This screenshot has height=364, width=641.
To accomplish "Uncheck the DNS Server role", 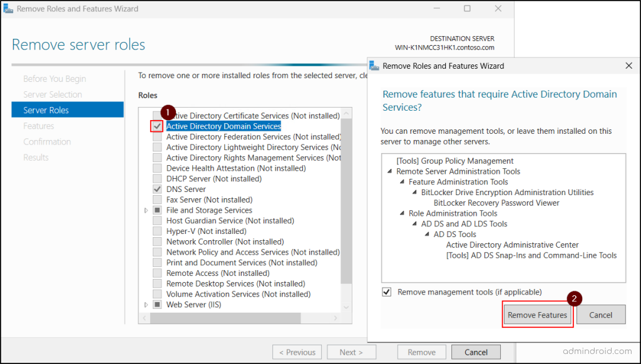I will point(156,189).
